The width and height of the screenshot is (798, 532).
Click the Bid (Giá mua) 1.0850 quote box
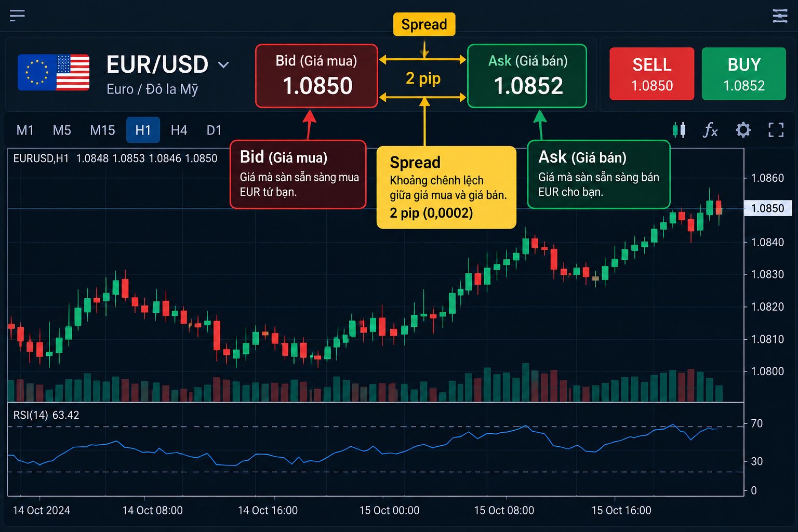[x=316, y=76]
